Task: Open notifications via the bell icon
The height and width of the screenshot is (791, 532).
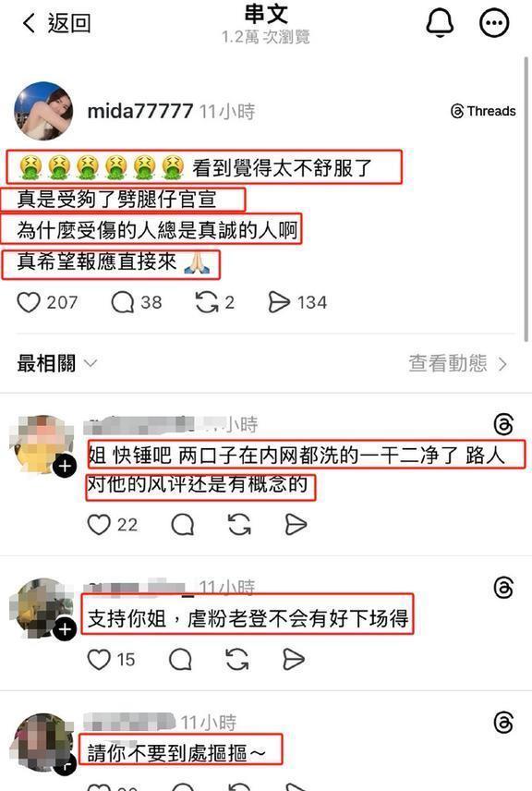Action: (x=440, y=23)
